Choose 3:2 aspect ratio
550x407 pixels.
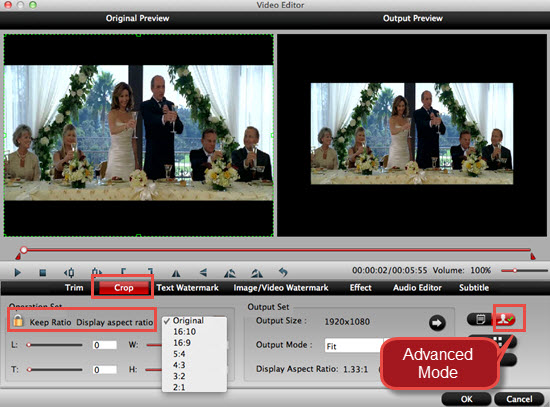[x=194, y=376]
